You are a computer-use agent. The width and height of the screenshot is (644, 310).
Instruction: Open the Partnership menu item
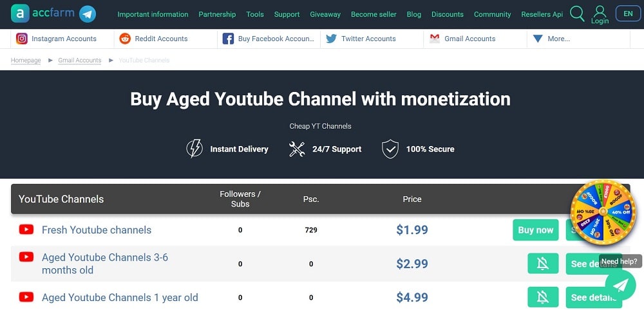click(x=217, y=14)
